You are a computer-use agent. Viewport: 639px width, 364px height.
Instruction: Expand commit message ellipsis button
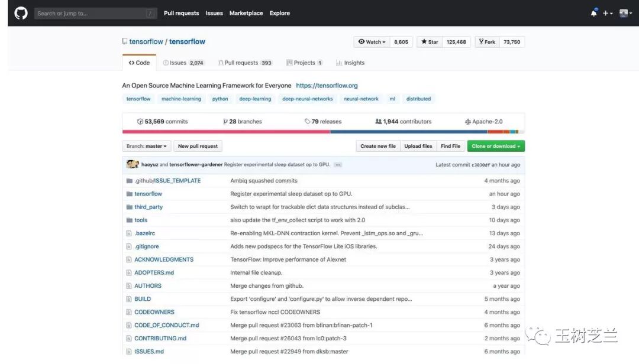(x=338, y=165)
